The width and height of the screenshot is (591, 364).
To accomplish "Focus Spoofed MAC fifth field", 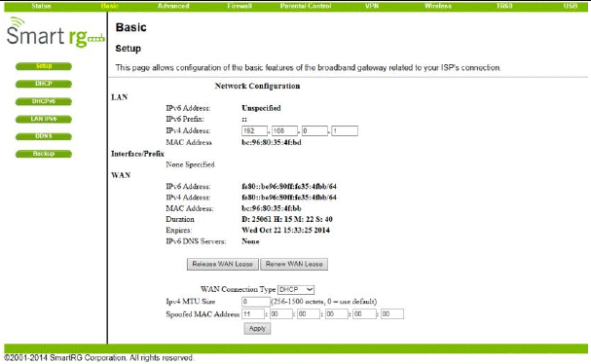I will 364,314.
